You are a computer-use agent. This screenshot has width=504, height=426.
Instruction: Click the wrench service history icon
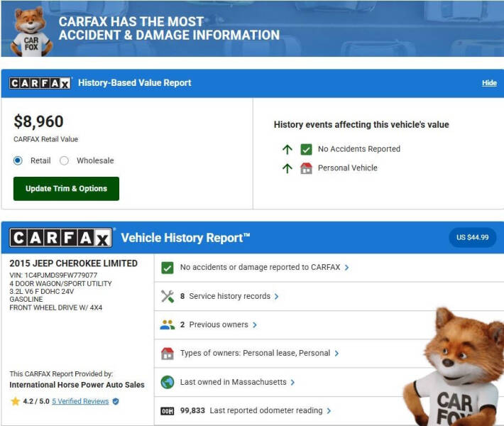(168, 296)
